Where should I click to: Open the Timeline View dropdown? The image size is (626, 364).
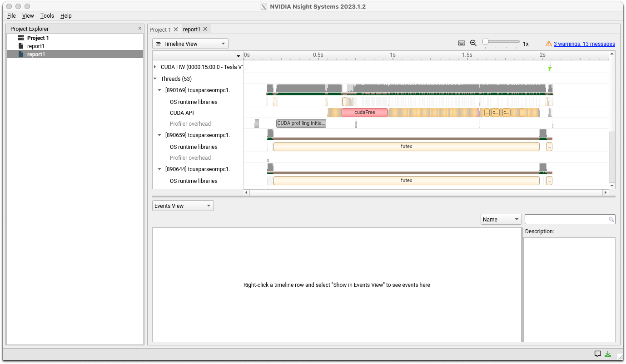(x=190, y=44)
